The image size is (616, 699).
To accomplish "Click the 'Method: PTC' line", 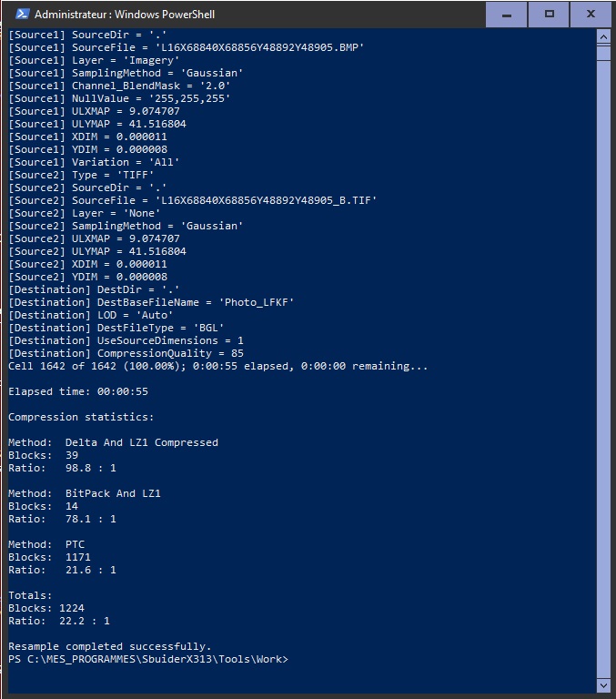I will pyautogui.click(x=46, y=544).
